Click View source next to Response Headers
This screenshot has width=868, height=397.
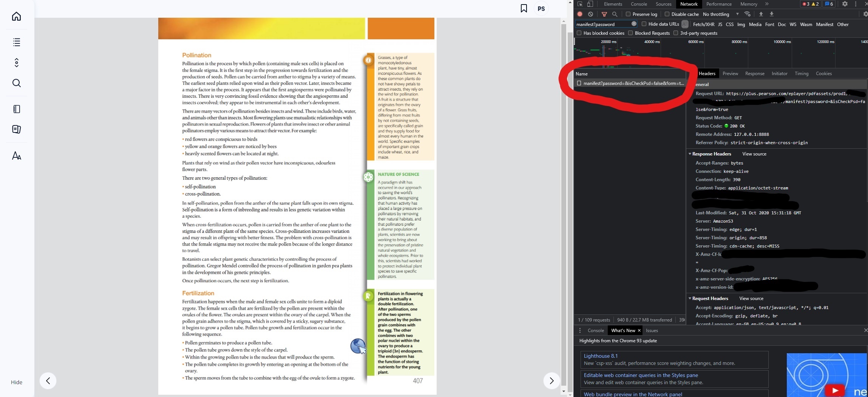click(x=754, y=154)
